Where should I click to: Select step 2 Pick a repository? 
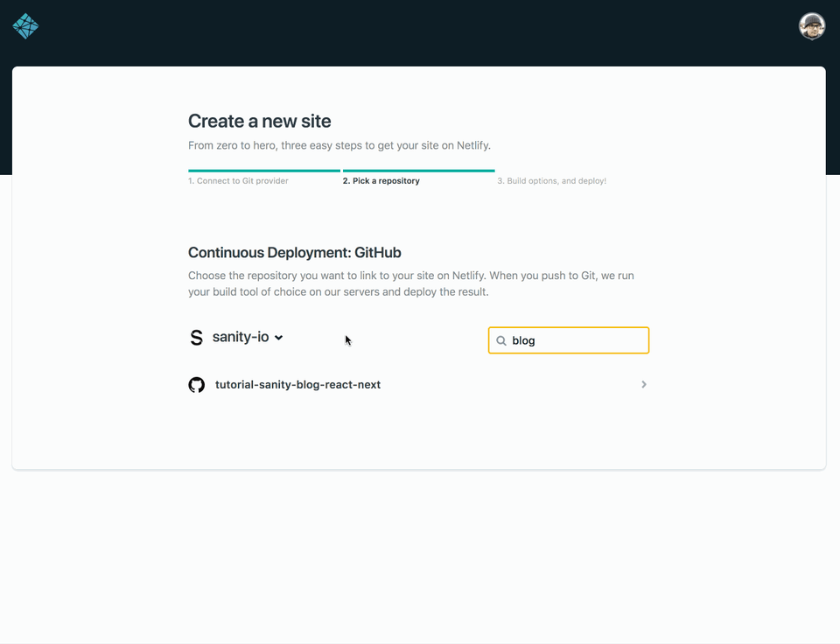(381, 181)
